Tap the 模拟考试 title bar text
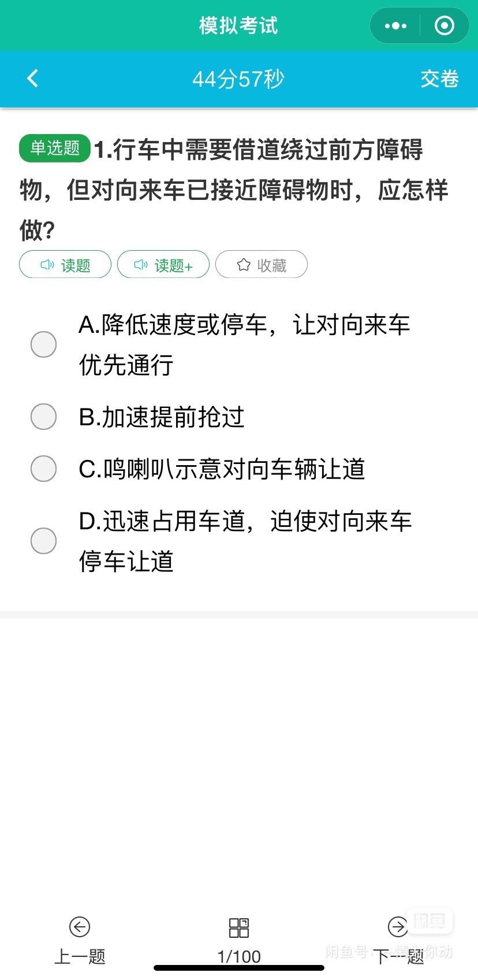The width and height of the screenshot is (478, 980). pyautogui.click(x=238, y=25)
